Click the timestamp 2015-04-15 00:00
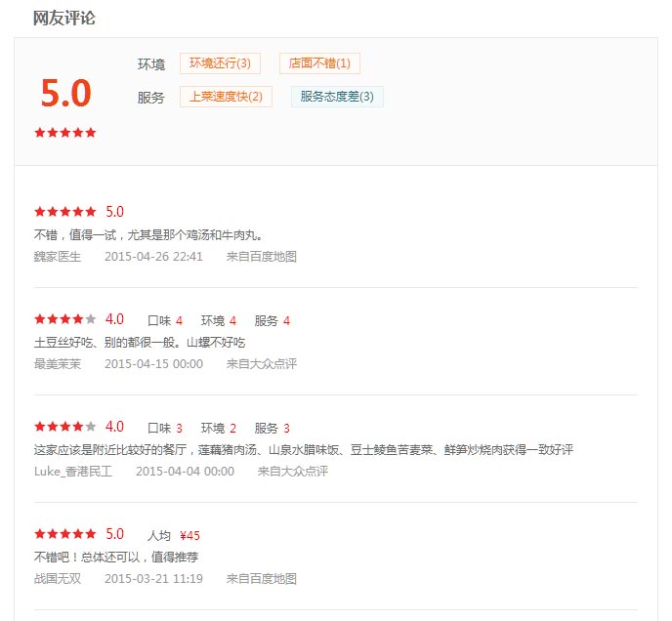The height and width of the screenshot is (621, 672). [x=153, y=364]
